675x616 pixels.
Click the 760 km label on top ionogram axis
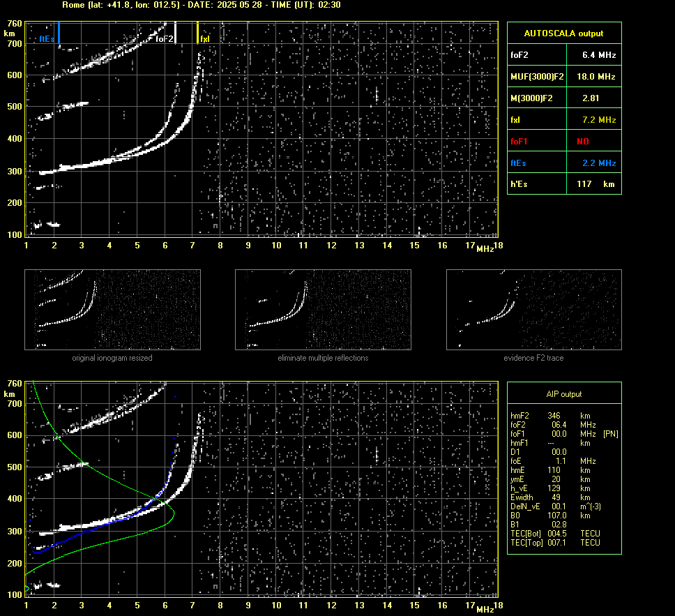(x=15, y=23)
